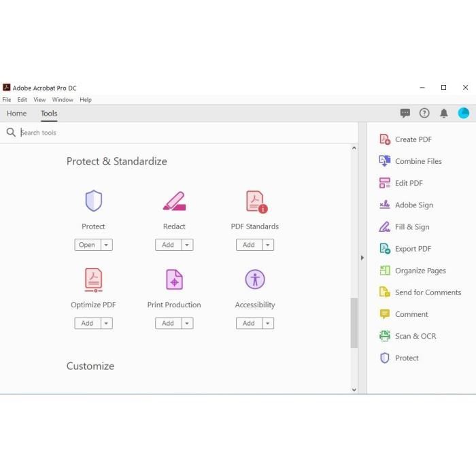
Task: Click the Adobe Acrobat logo in the title bar
Action: point(6,88)
